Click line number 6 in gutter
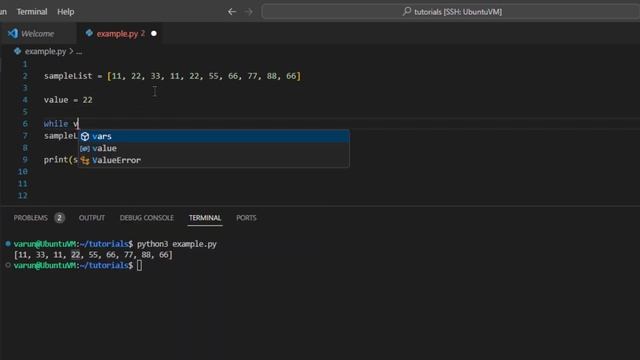The width and height of the screenshot is (640, 360). tap(25, 124)
